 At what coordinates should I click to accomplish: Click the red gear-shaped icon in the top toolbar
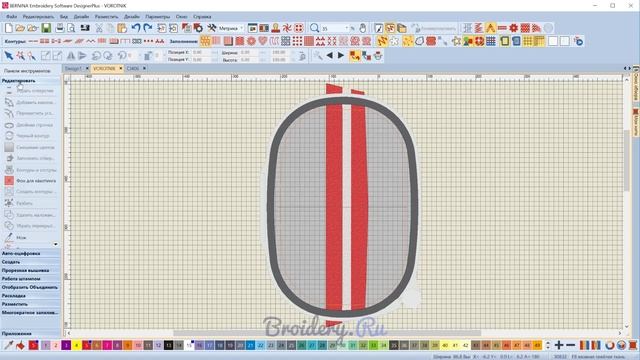(513, 28)
